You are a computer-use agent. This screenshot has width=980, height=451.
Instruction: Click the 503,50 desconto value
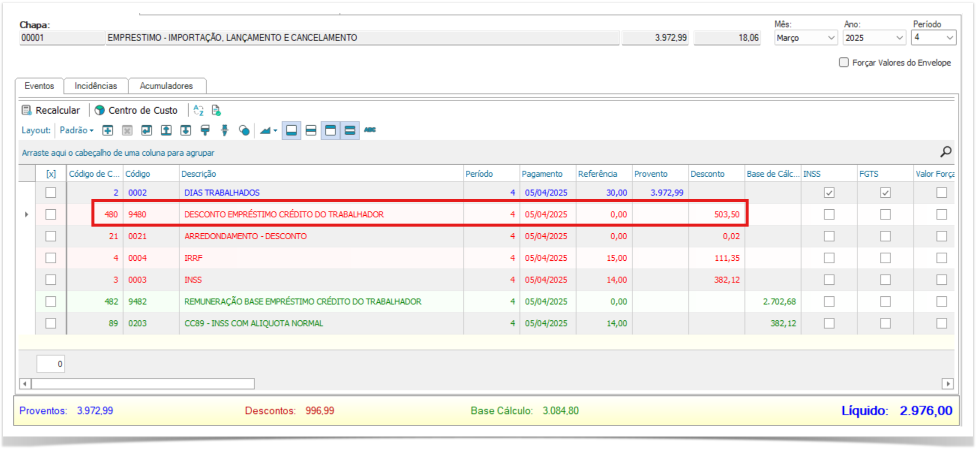coord(726,215)
